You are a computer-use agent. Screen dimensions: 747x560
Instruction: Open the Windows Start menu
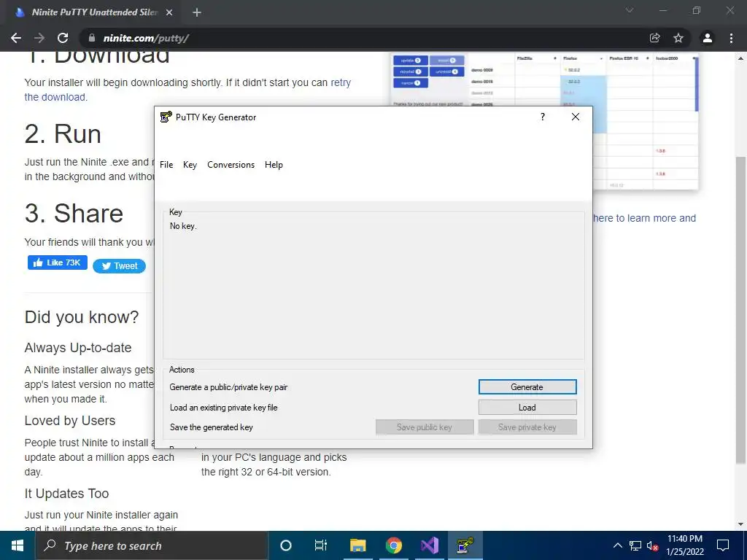(18, 545)
